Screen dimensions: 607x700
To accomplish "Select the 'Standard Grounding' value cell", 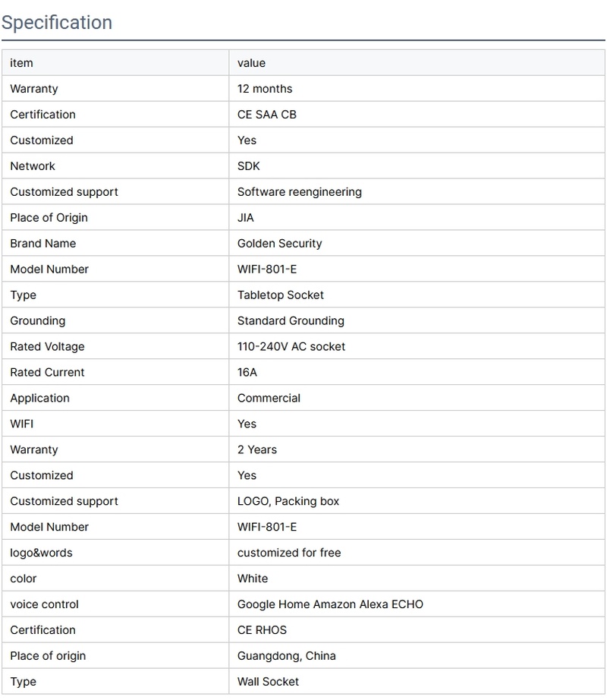I will pyautogui.click(x=291, y=321).
